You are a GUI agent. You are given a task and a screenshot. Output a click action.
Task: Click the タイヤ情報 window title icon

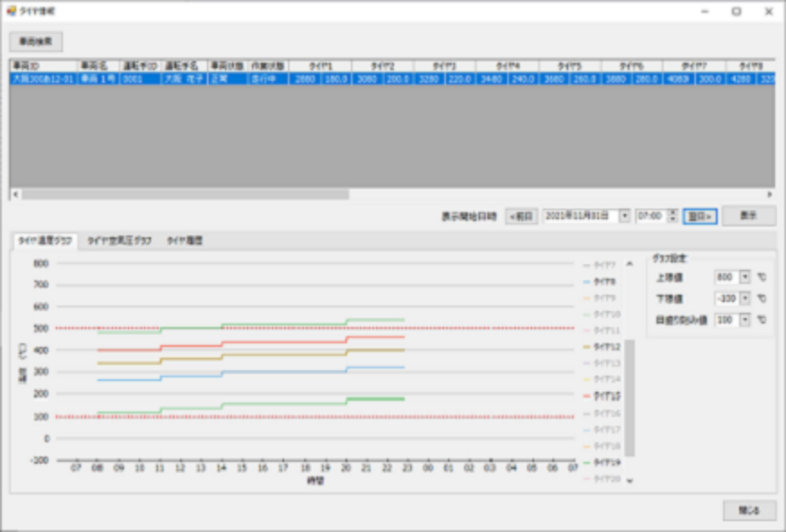[x=11, y=11]
